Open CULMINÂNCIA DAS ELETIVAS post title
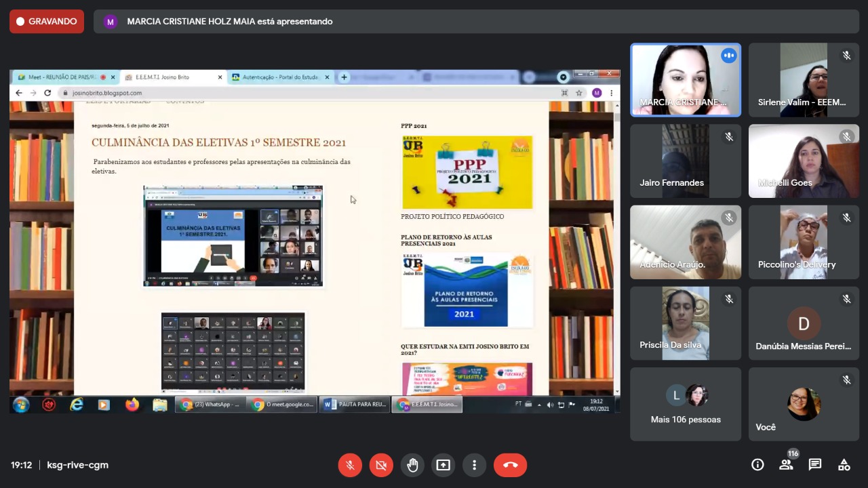The height and width of the screenshot is (488, 868). tap(219, 142)
